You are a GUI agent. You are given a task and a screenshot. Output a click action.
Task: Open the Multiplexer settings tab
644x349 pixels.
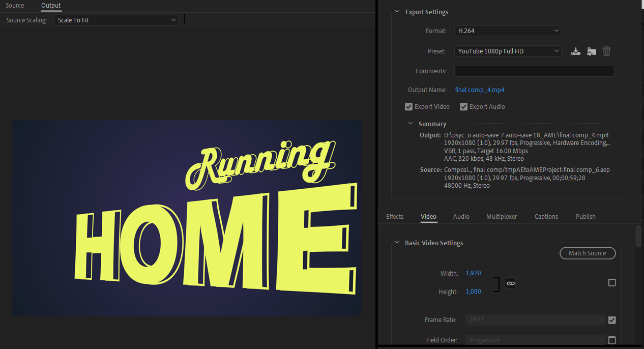tap(502, 216)
